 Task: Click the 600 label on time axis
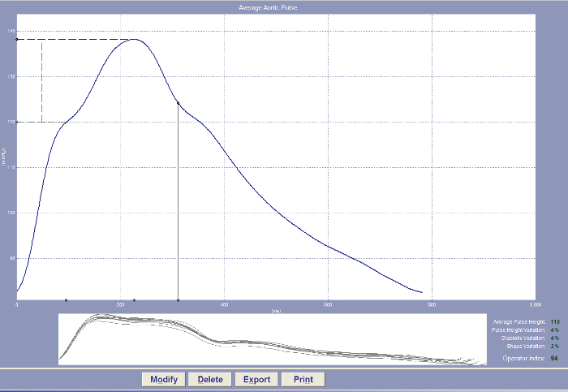coord(328,305)
